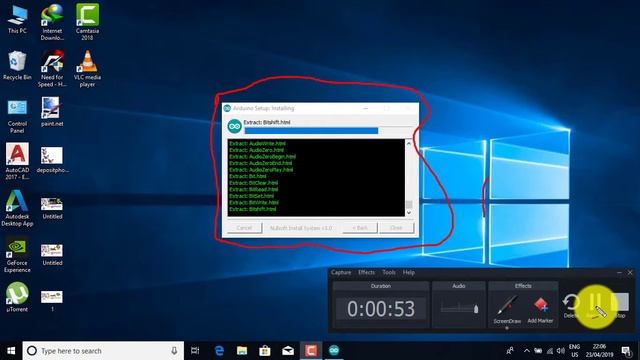Select the depositpho... image file
The height and width of the screenshot is (360, 640).
point(52,160)
